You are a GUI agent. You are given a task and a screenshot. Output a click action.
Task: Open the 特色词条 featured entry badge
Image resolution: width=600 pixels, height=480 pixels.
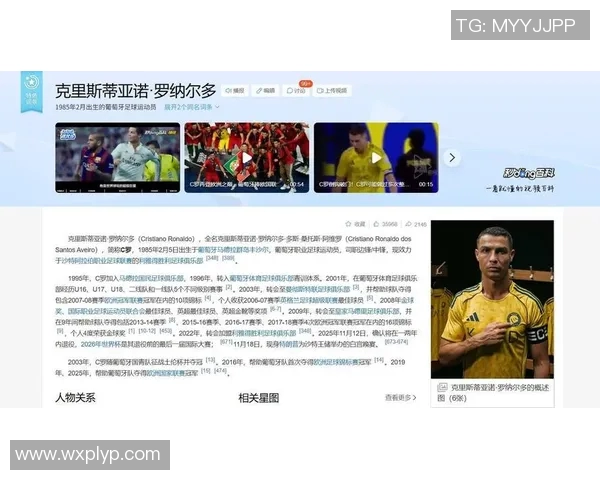(32, 91)
